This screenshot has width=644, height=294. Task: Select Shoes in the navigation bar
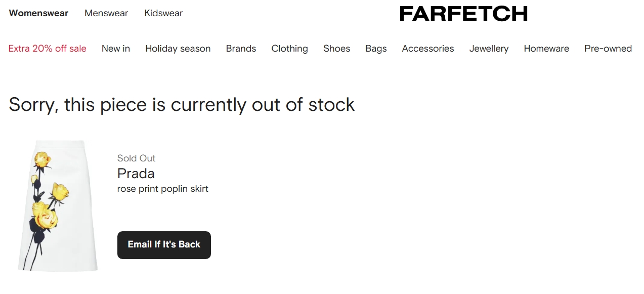[x=336, y=49]
